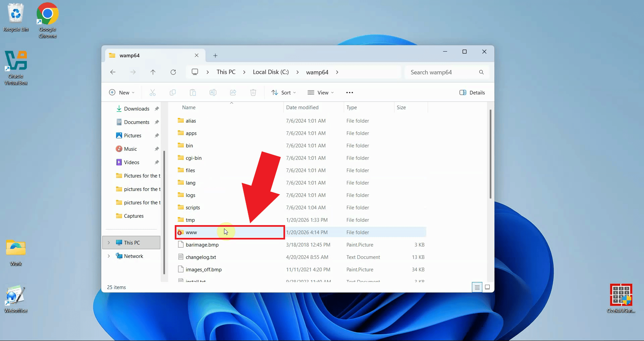644x341 pixels.
Task: Select the www folder
Action: 192,232
